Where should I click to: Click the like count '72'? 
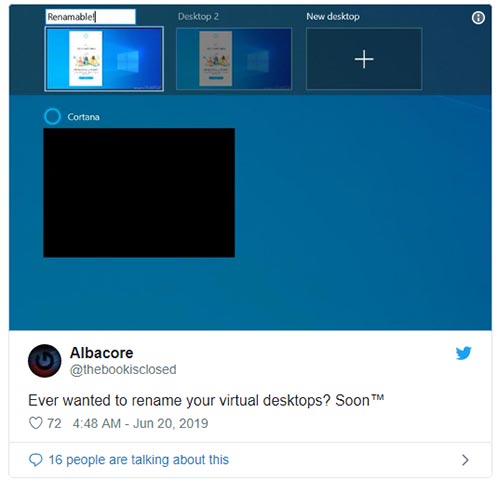pos(54,423)
